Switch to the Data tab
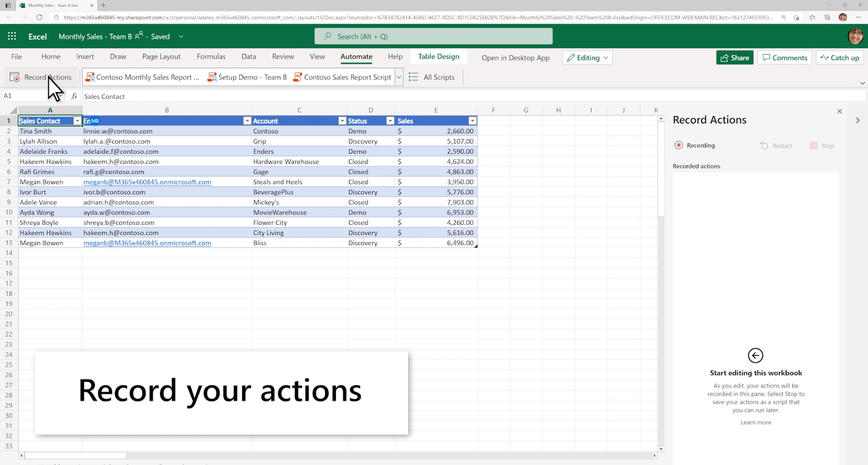868x465 pixels. (x=249, y=56)
